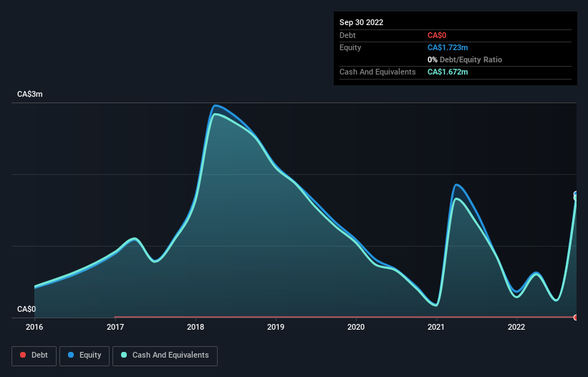Click the red Debt legend dot

23,355
